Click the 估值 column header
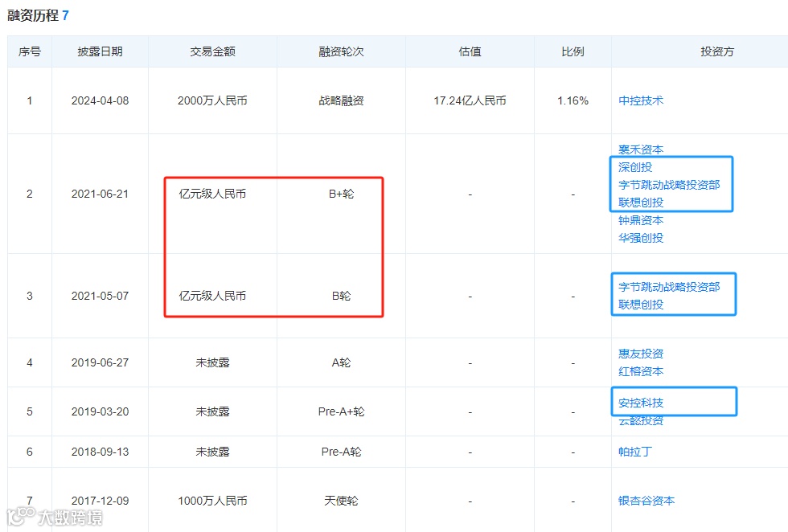Viewport: 788px width, 532px height. pyautogui.click(x=470, y=51)
